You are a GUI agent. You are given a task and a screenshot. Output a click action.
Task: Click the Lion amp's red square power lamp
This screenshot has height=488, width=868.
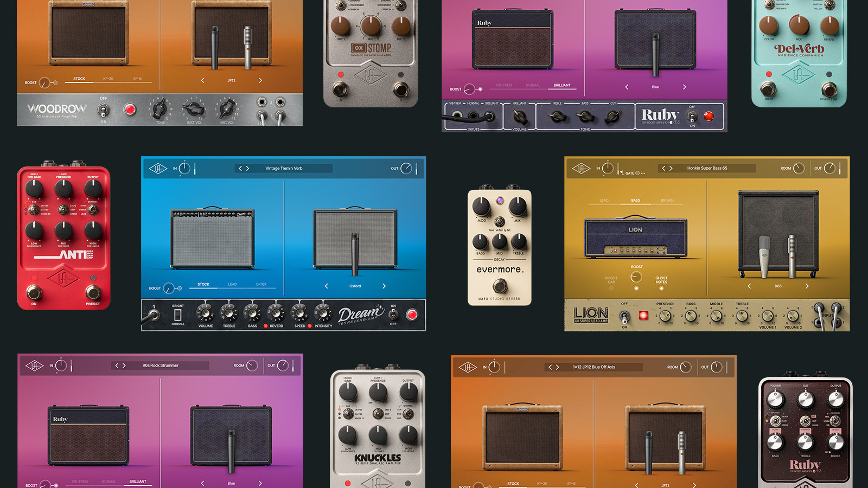643,316
